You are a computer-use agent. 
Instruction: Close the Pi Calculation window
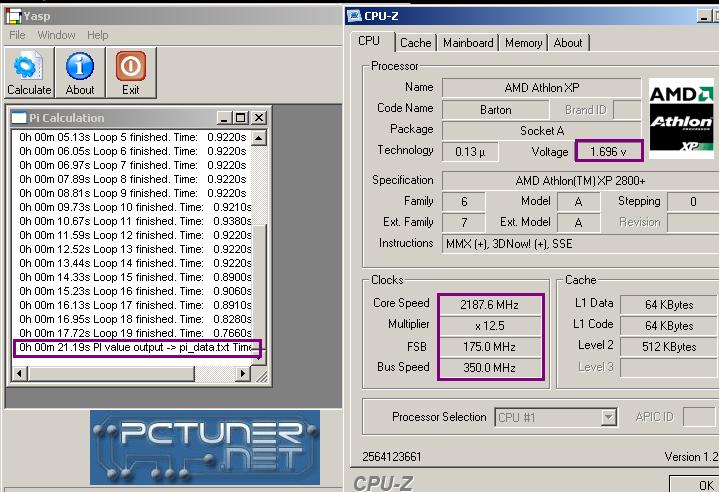tap(259, 118)
